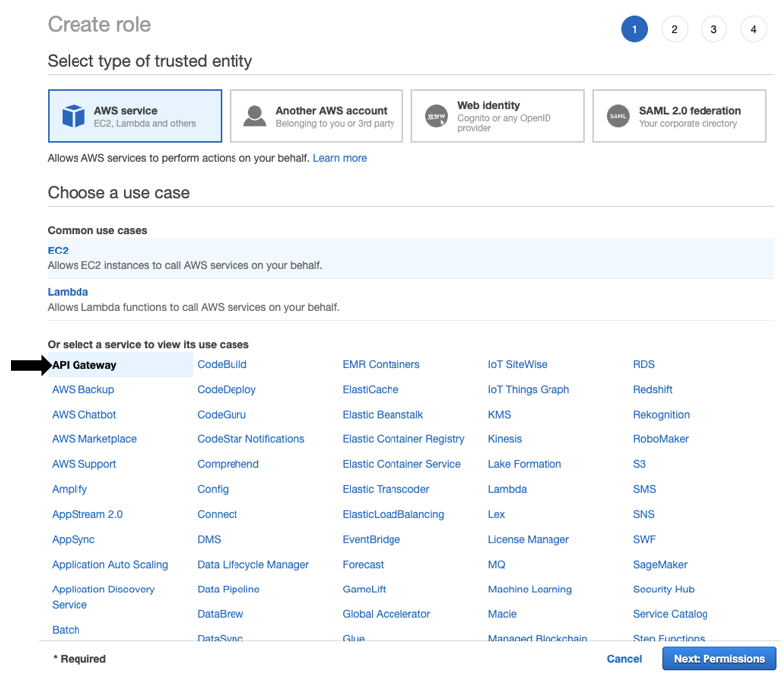Select KMS service

(500, 415)
